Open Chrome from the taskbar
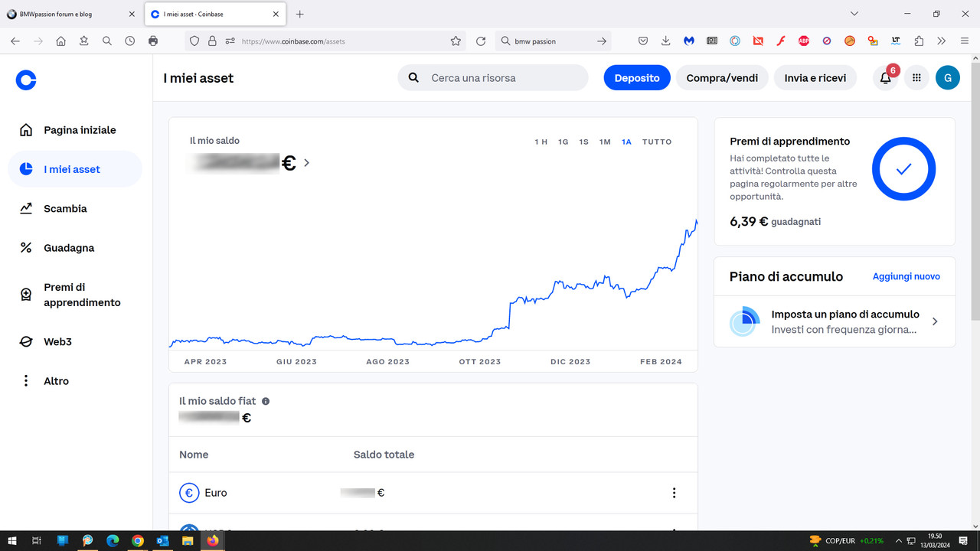 pyautogui.click(x=137, y=540)
